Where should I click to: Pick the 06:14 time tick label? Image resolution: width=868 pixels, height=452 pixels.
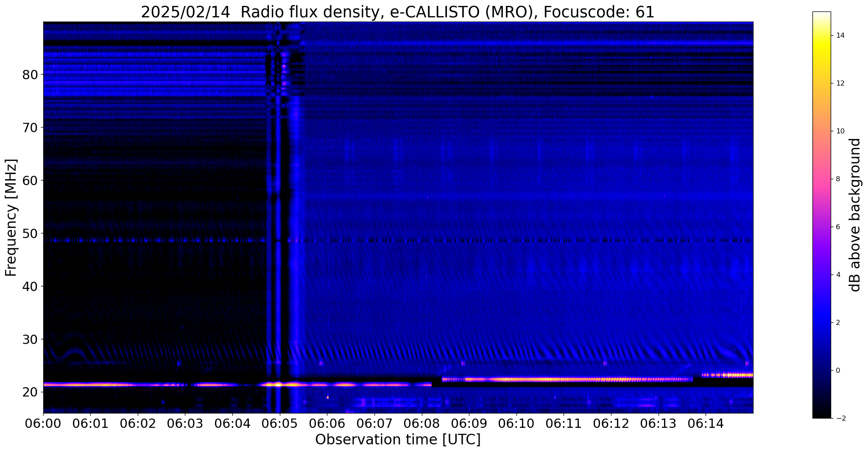click(706, 423)
